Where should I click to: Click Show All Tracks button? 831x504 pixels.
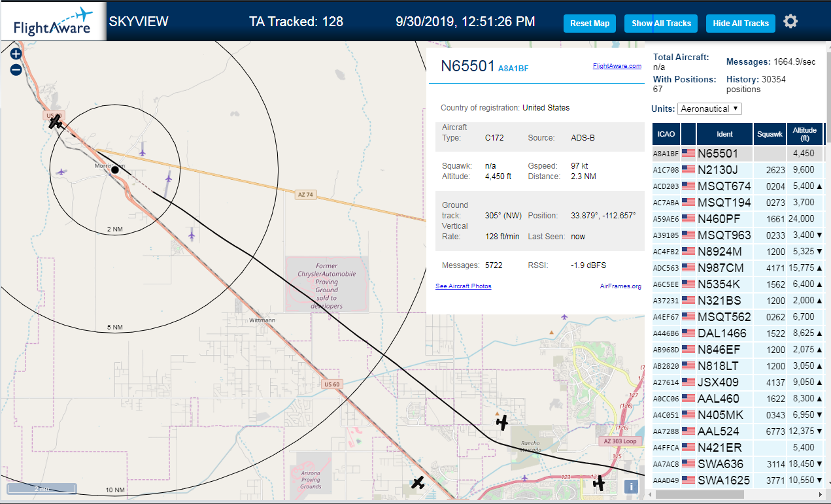point(661,24)
